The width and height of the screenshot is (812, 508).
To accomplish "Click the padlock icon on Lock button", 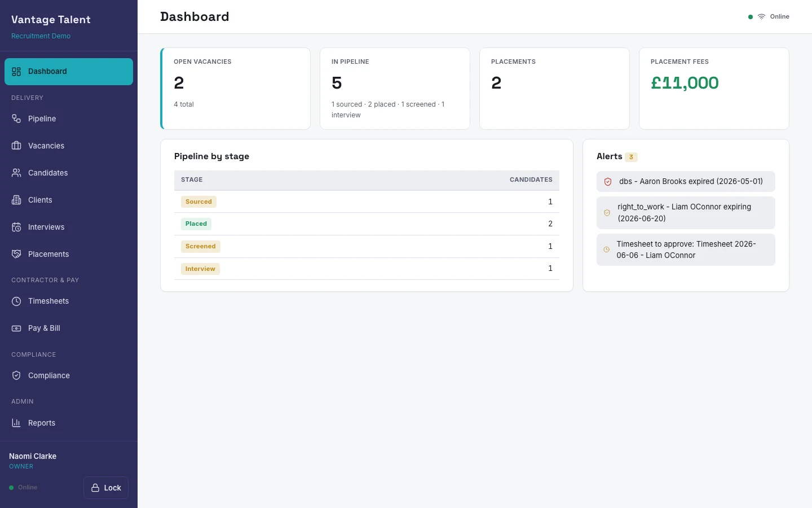I will 95,488.
